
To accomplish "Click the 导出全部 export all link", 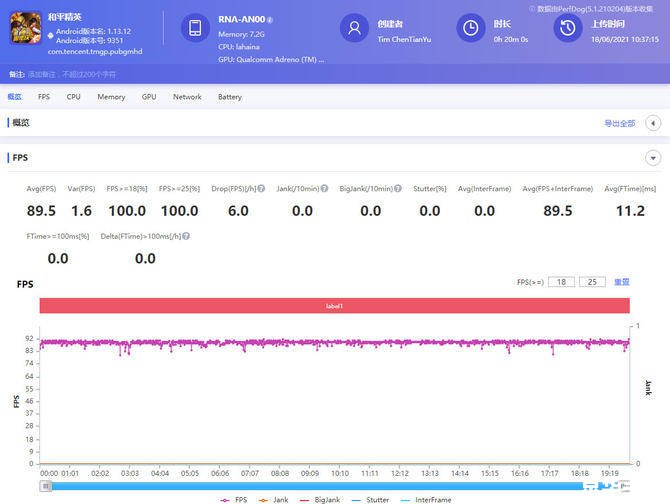I will (619, 123).
